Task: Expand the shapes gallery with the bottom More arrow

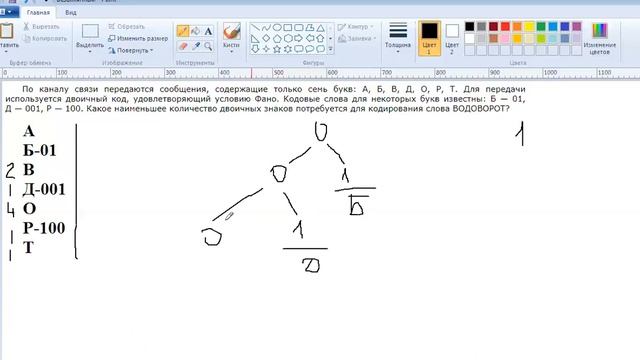Action: point(330,49)
